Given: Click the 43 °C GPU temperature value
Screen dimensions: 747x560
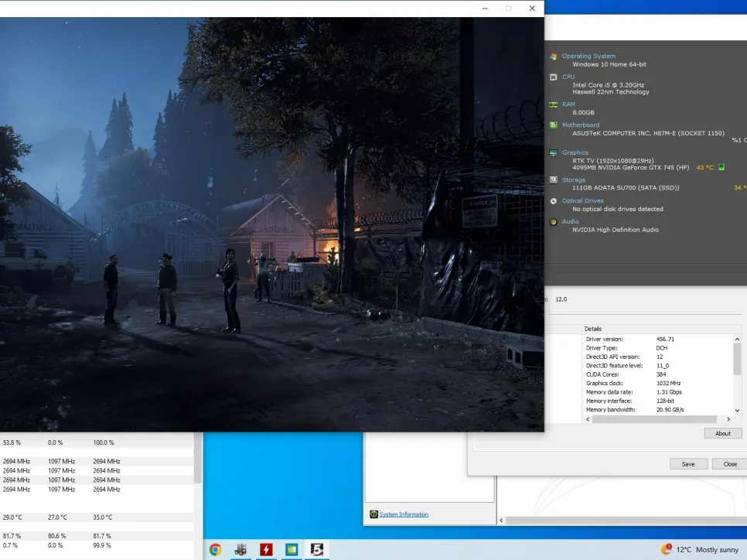Looking at the screenshot, I should coord(705,167).
